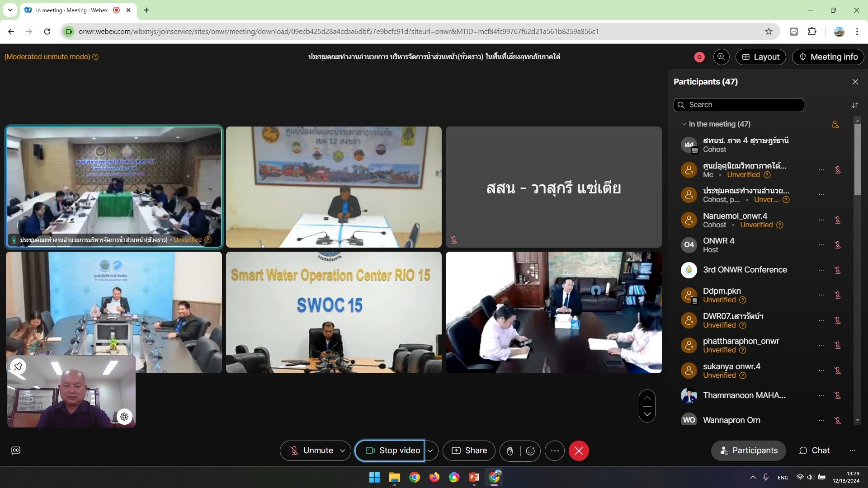
Task: Open self-view settings gear icon
Action: 124,417
